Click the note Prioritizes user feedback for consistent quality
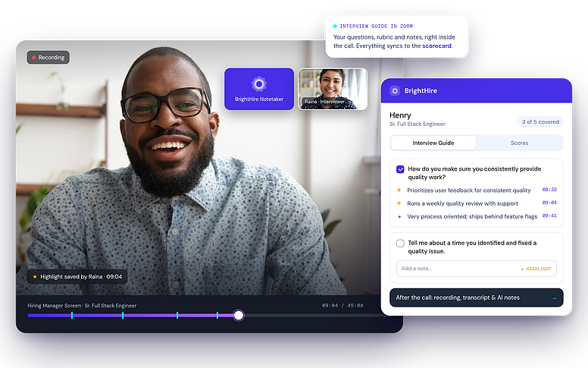The height and width of the screenshot is (368, 588). 469,190
